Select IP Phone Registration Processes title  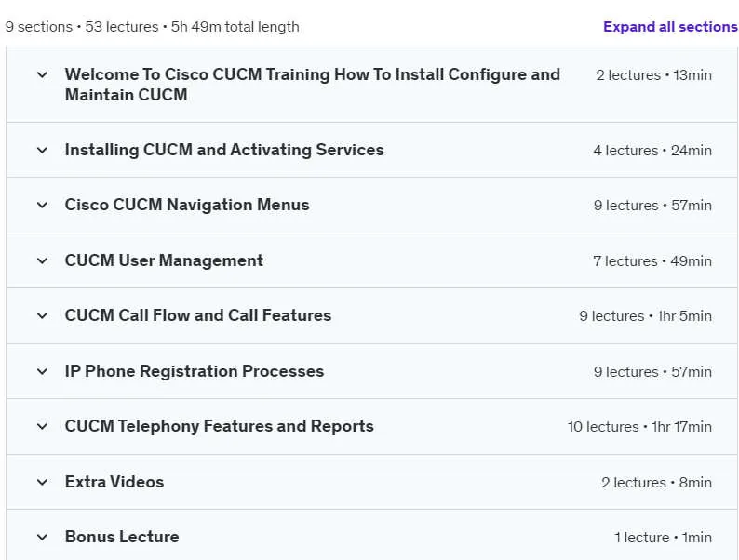tap(195, 371)
